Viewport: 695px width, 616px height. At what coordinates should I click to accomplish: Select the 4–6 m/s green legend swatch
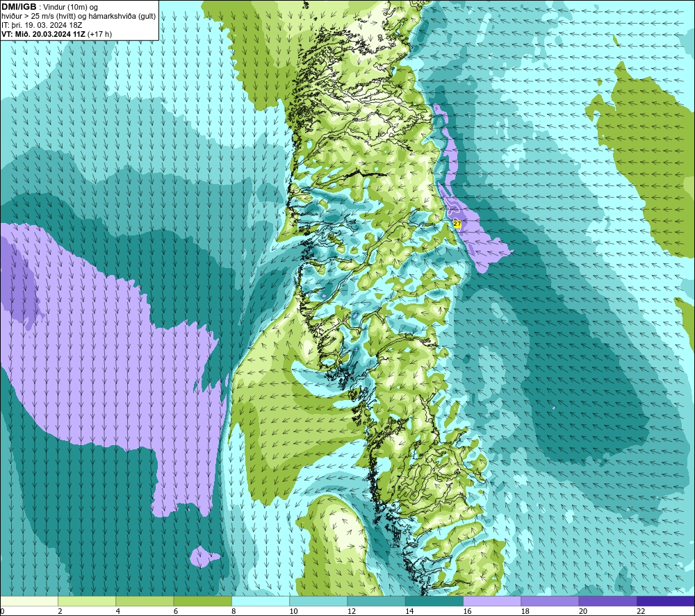point(145,601)
